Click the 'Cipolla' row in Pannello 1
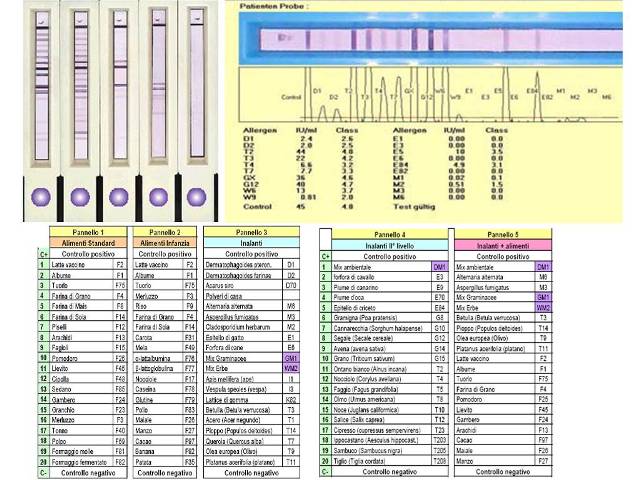 click(88, 379)
